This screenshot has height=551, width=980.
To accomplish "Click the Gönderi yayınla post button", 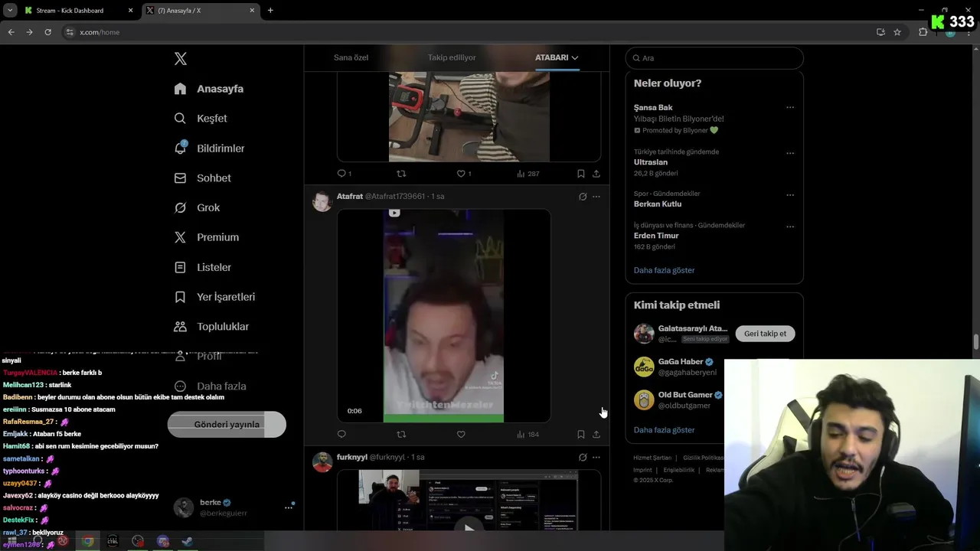I will point(227,425).
